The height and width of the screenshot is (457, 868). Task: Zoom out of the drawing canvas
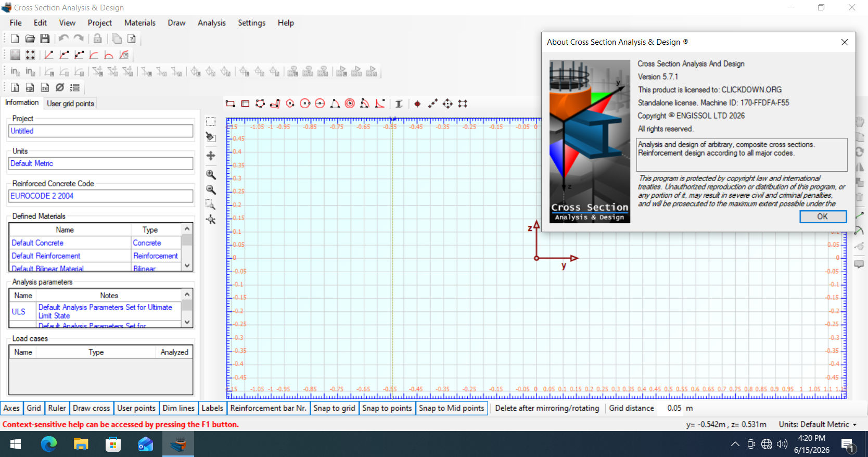(211, 189)
